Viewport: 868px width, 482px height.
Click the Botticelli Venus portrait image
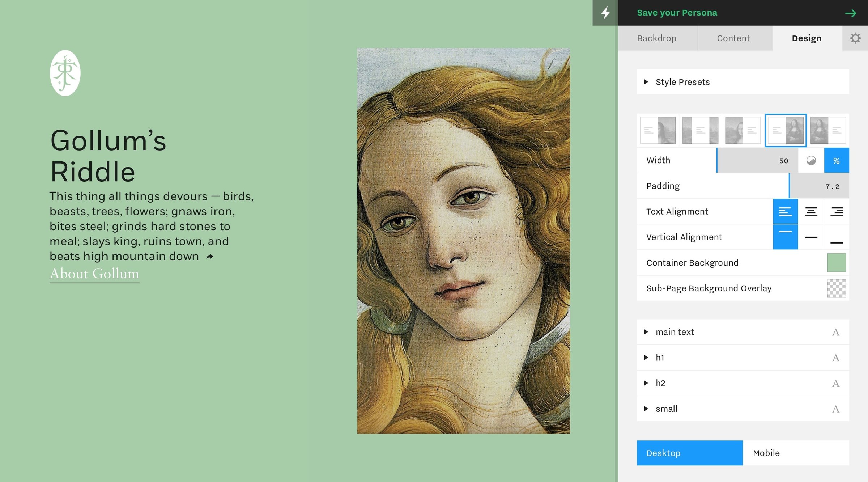(x=463, y=241)
